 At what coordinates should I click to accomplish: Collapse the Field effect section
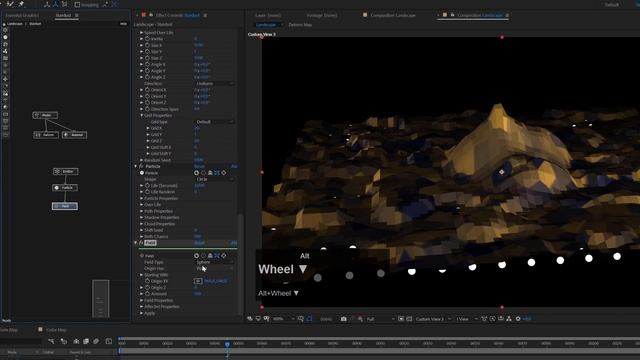(136, 243)
